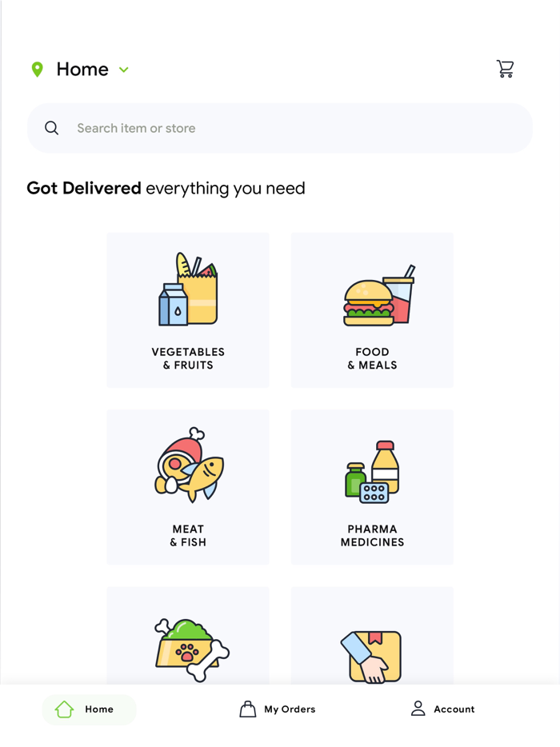Select the Meat & Fish category card
This screenshot has width=560, height=747.
click(188, 487)
